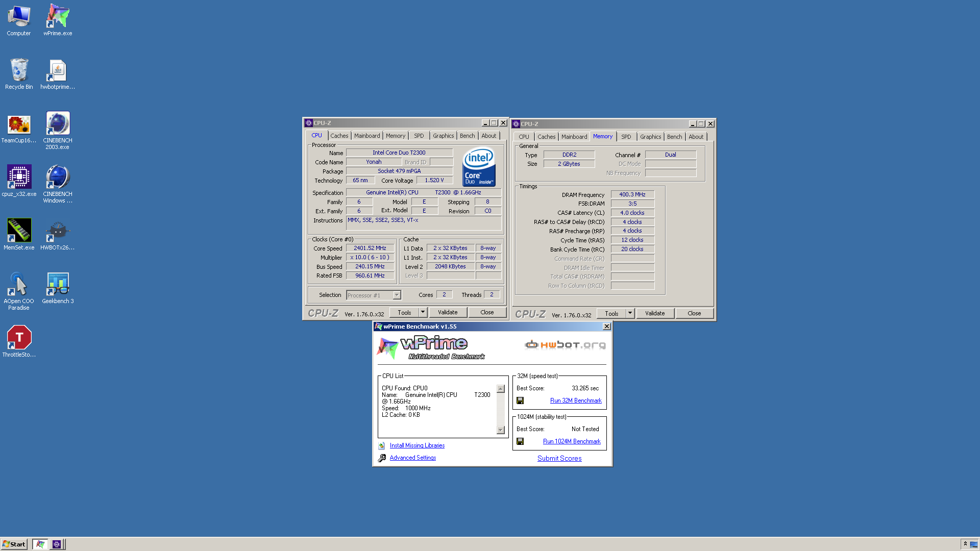
Task: Click the Submit Scores link
Action: click(x=559, y=458)
